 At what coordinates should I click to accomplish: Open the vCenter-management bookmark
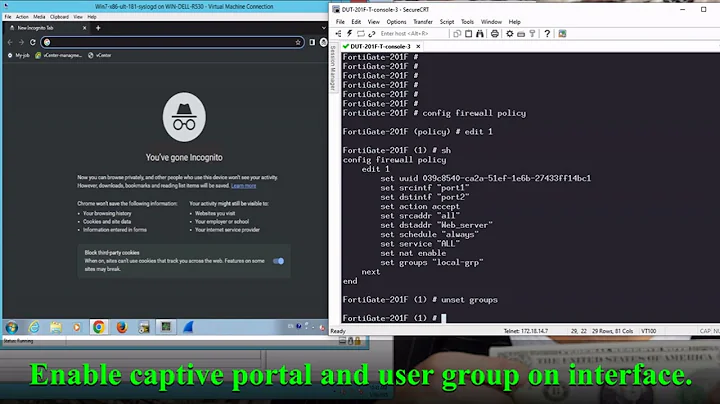58,55
